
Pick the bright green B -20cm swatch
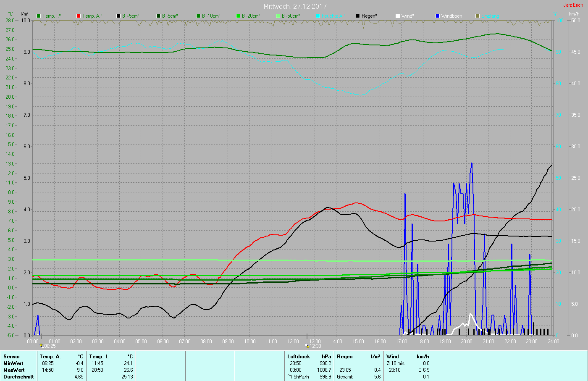[x=238, y=16]
